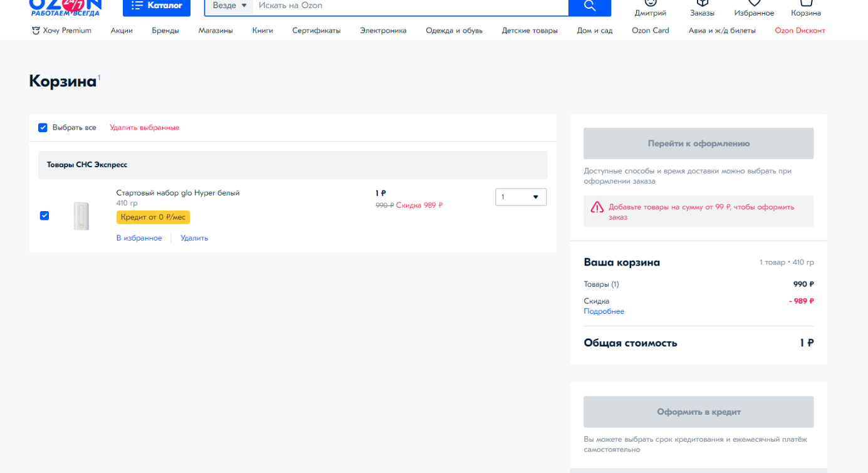Focus the Искать на Ozon search field
The height and width of the screenshot is (473, 868).
click(x=410, y=6)
